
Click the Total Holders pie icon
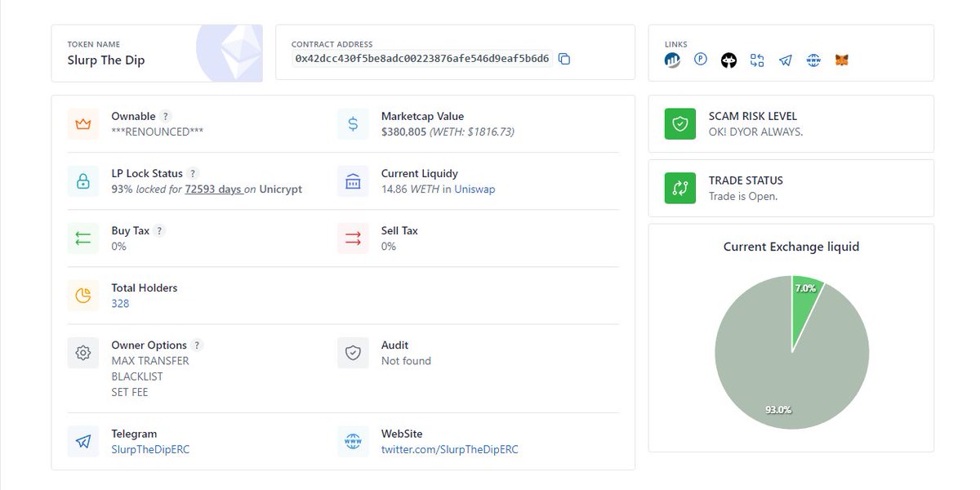[x=82, y=296]
